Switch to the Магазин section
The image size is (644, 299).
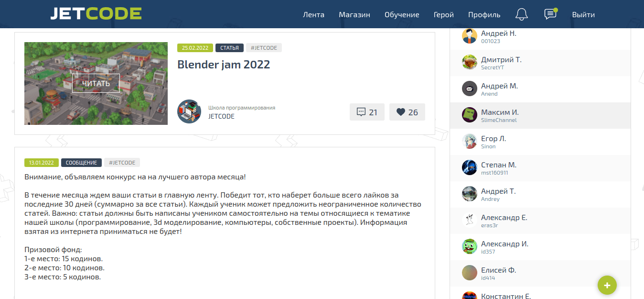click(354, 14)
